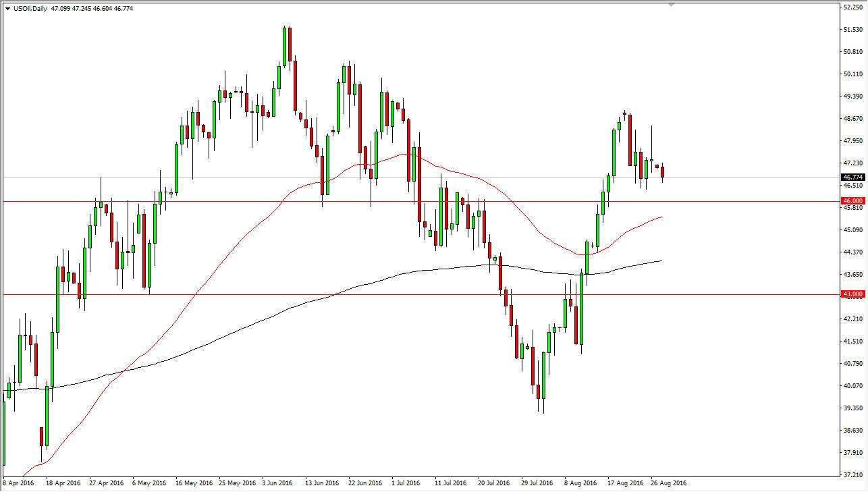Screen dimensions: 868x492
Task: Click the 48.670 price axis label
Action: (x=853, y=119)
